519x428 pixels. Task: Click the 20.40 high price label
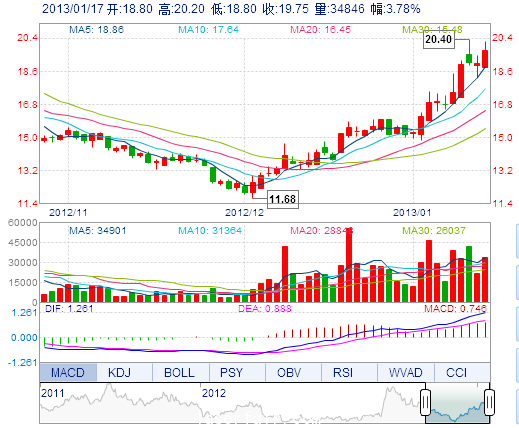click(439, 40)
